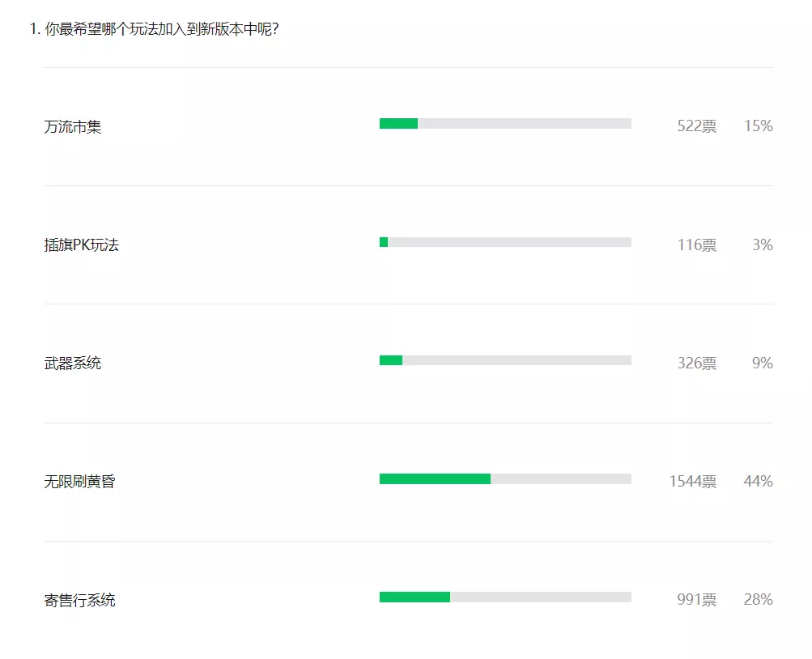Click the 991票 vote count

coord(697,599)
